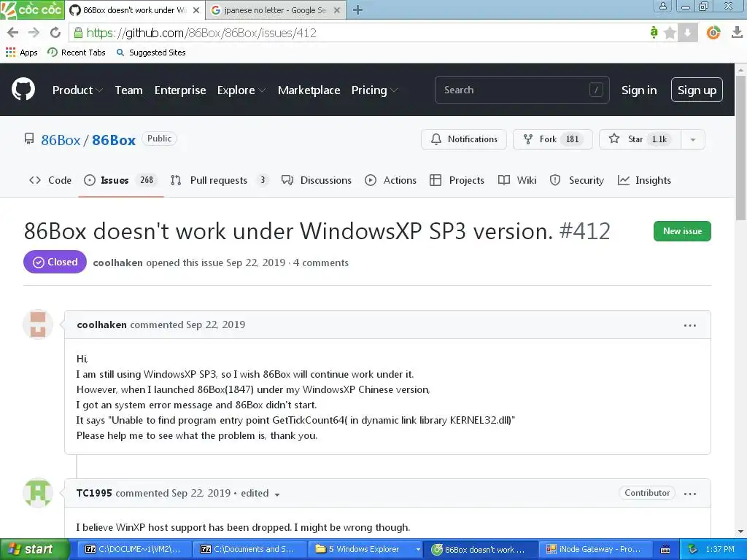Viewport: 747px width, 560px height.
Task: Open the Actions tab
Action: pyautogui.click(x=391, y=180)
